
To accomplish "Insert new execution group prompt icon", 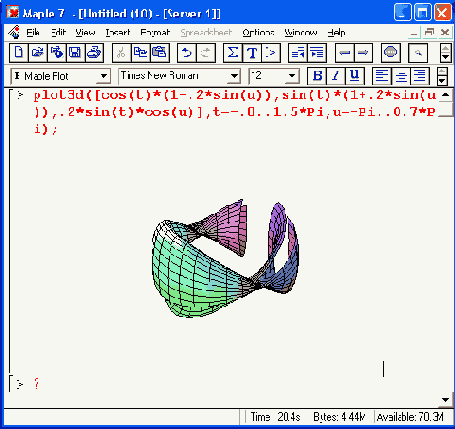I will pos(271,53).
